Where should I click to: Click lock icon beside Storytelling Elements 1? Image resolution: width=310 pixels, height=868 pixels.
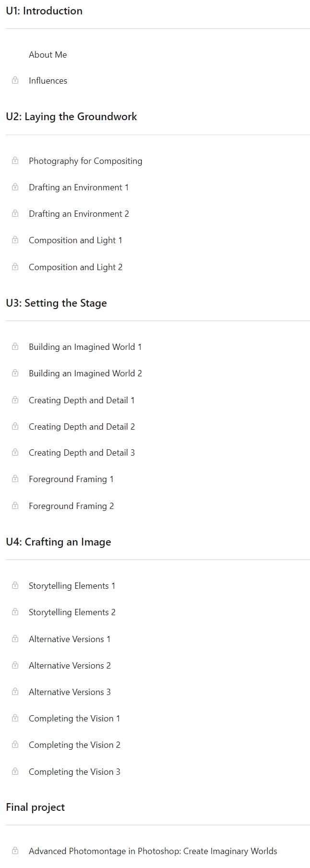[x=15, y=585]
